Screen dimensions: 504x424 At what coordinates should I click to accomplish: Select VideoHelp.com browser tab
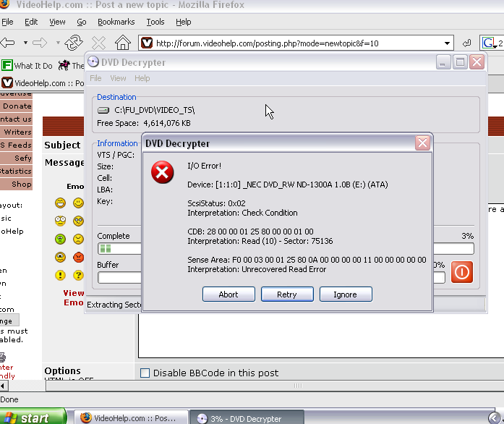click(43, 83)
